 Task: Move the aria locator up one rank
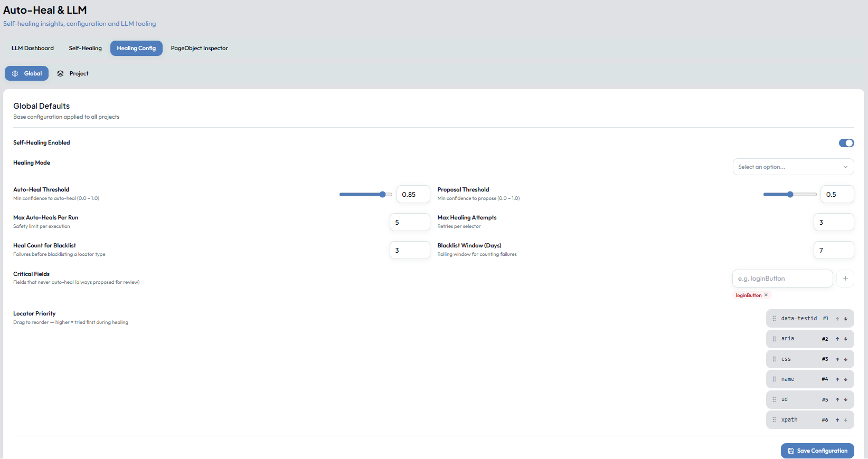click(x=837, y=339)
